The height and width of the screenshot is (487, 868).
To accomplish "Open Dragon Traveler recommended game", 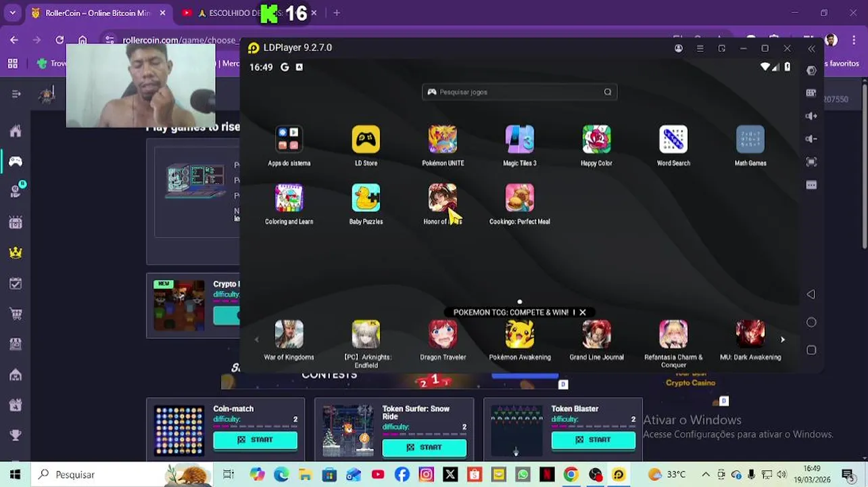I will tap(443, 334).
